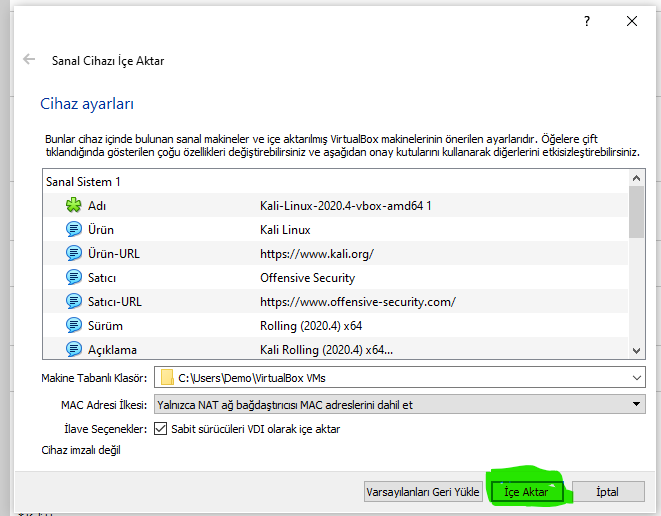
Task: Toggle Sabit sürücüleri VDI olarak içe aktar checkbox
Action: pos(160,429)
